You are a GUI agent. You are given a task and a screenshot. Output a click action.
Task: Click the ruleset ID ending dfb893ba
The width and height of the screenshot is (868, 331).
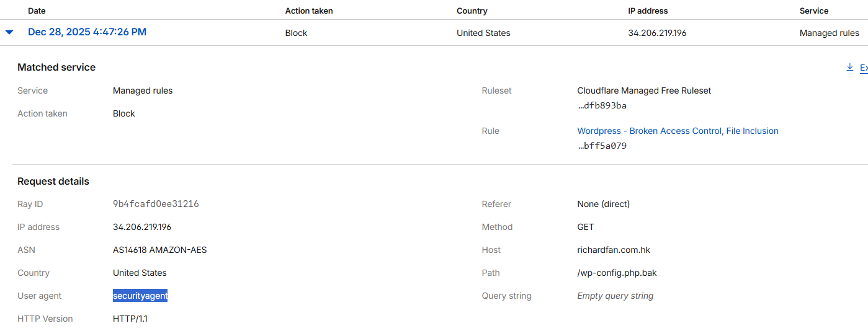602,105
